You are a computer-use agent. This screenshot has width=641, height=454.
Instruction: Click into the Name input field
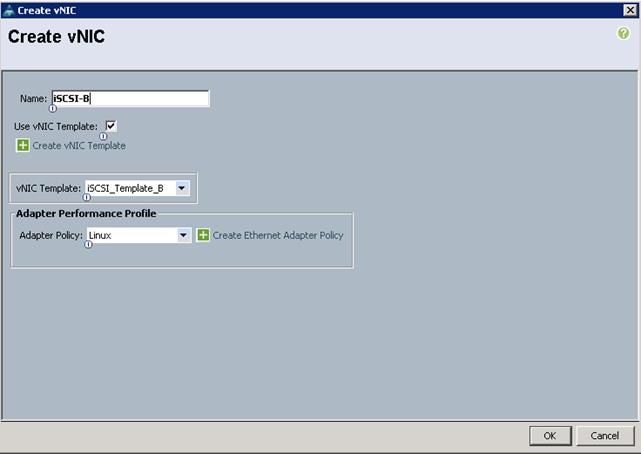(x=130, y=98)
